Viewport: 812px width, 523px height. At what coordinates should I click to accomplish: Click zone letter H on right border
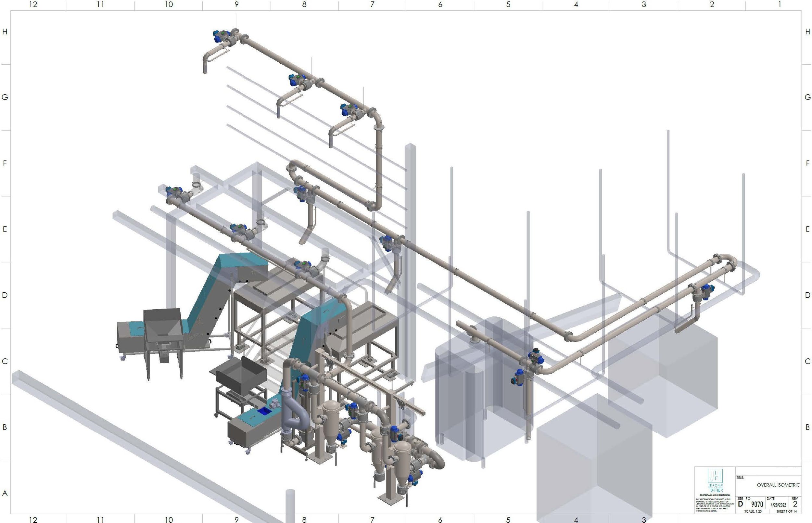807,32
